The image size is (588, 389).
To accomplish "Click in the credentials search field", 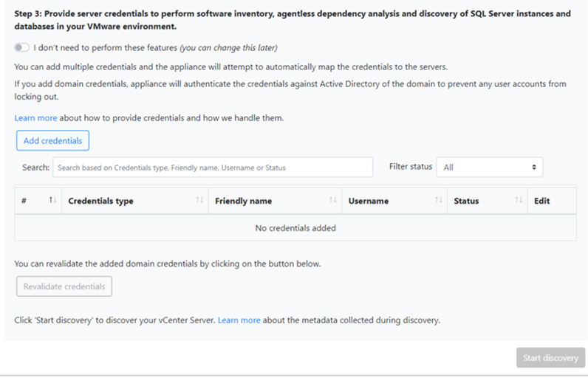I will [x=213, y=168].
